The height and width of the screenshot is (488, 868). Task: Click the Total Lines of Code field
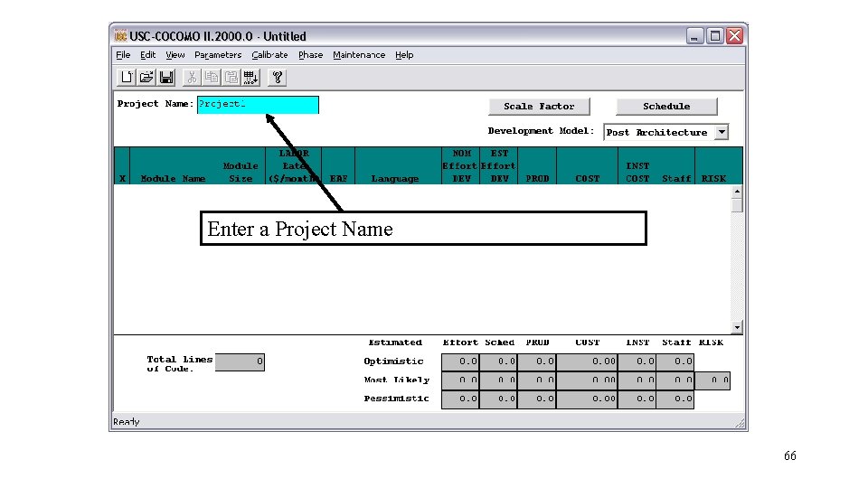point(240,362)
